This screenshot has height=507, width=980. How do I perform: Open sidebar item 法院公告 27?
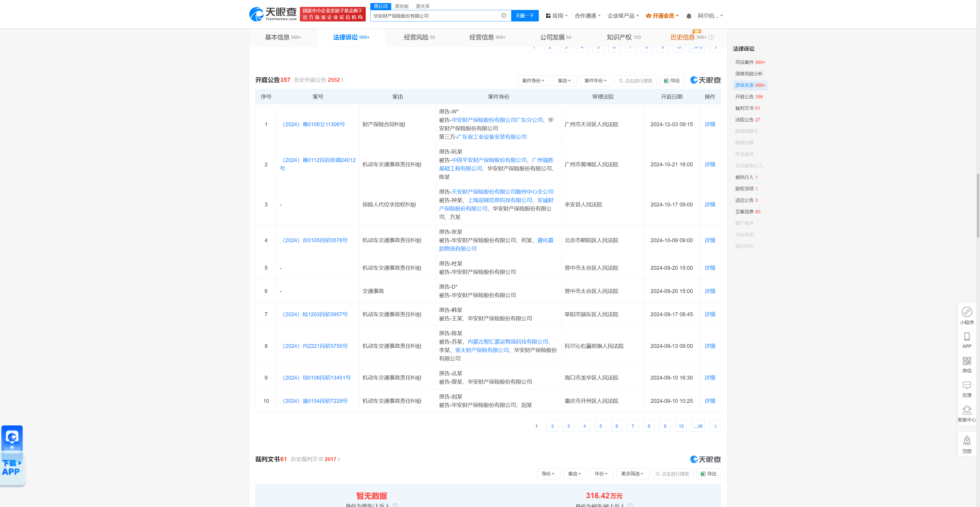[x=747, y=120]
